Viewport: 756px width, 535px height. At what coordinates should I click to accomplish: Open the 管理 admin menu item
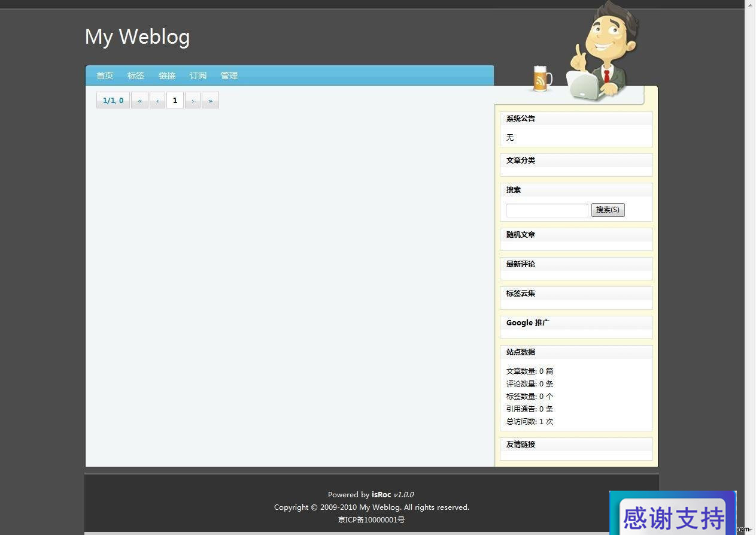(x=229, y=75)
